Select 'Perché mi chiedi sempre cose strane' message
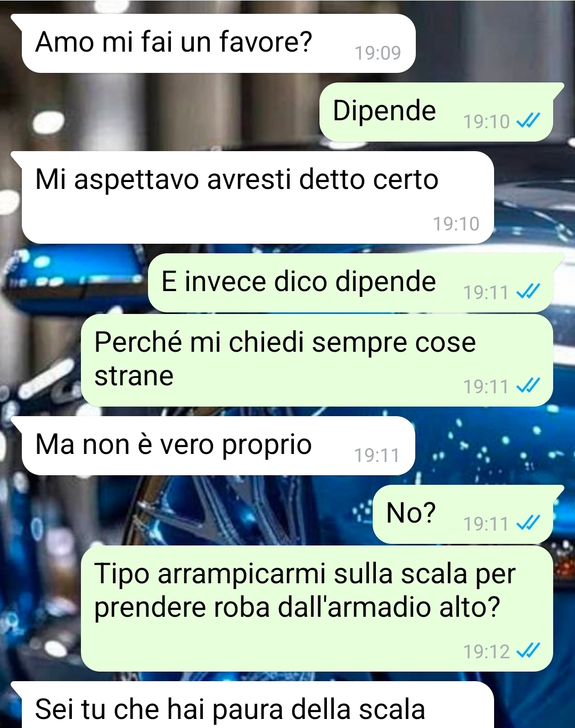Viewport: 575px width, 728px height. (x=317, y=360)
